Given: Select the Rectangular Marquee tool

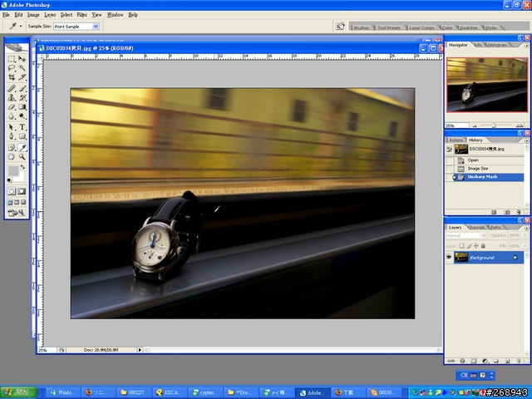Looking at the screenshot, I should click(12, 59).
